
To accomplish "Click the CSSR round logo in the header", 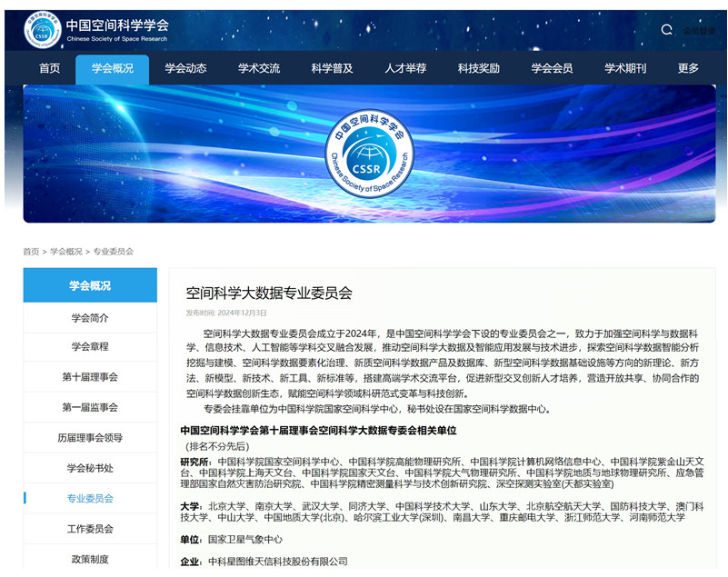I will click(x=42, y=31).
